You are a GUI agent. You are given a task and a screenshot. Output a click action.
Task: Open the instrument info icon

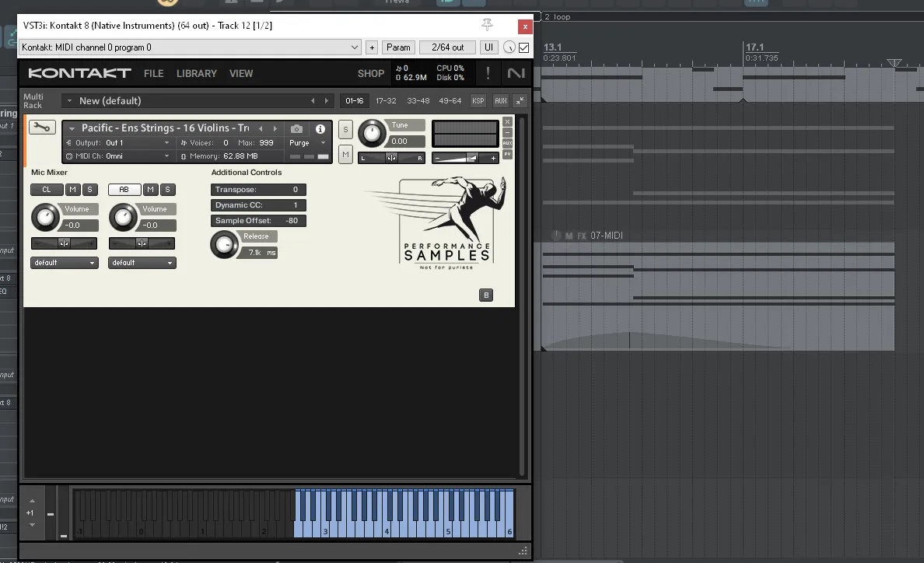320,128
